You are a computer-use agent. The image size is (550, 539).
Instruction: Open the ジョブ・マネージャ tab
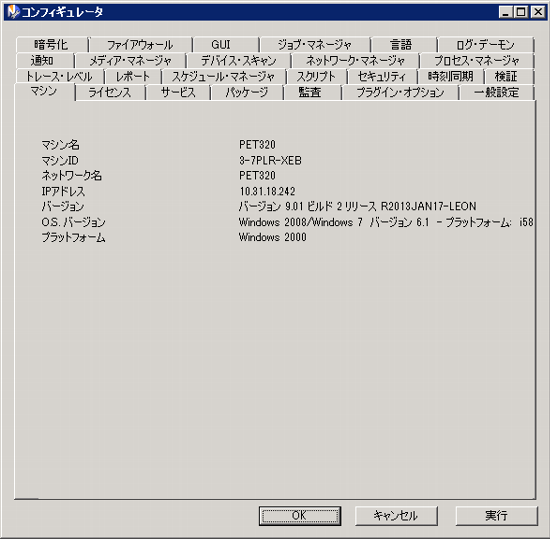[x=315, y=45]
